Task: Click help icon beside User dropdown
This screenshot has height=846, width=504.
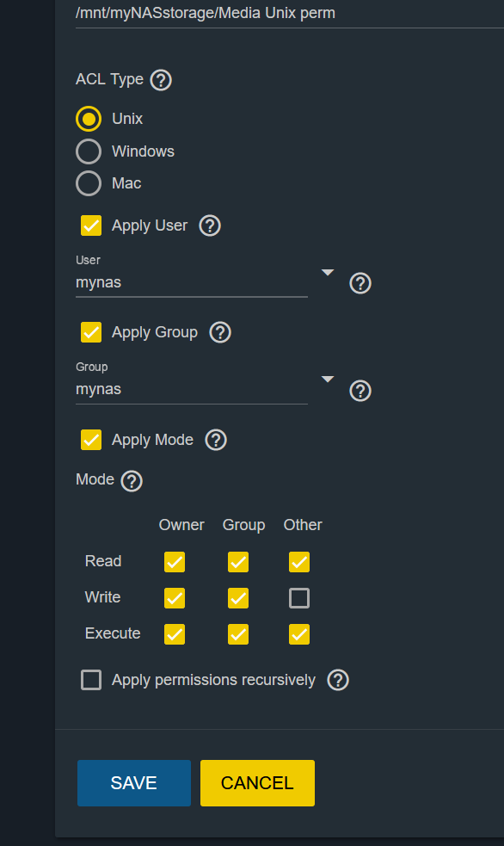Action: 360,283
